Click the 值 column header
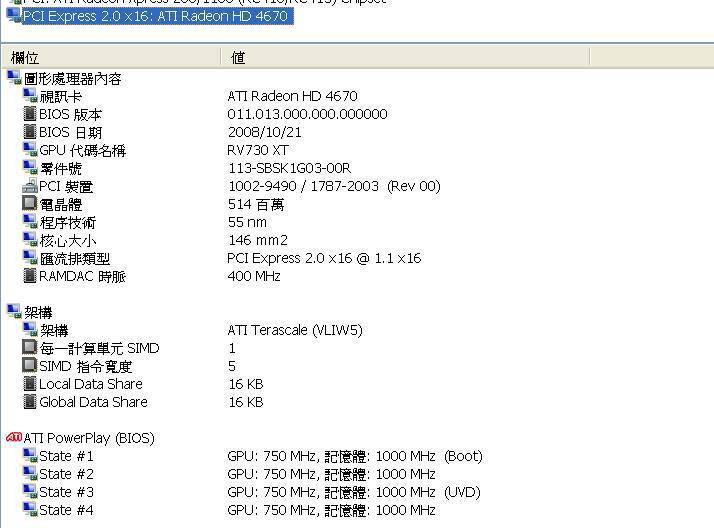 [238, 58]
